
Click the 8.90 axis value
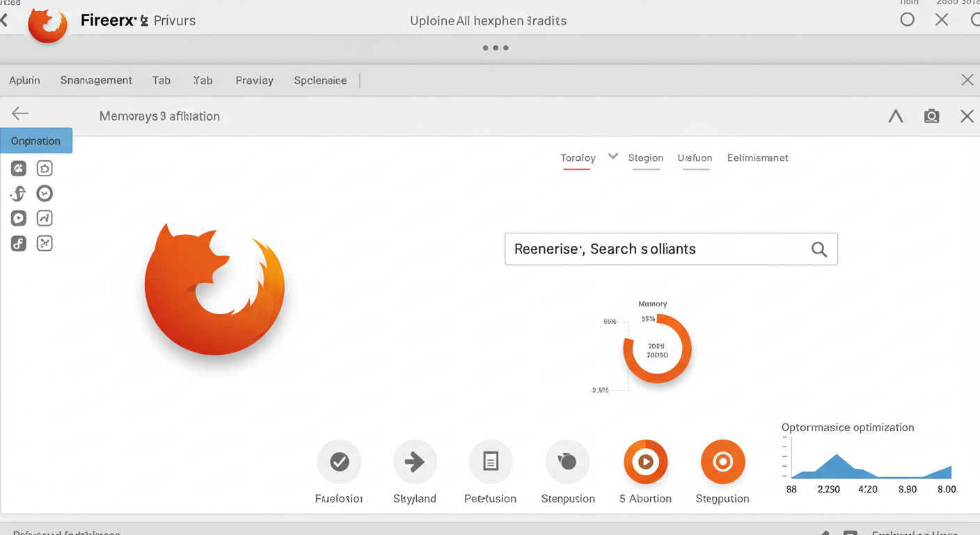click(x=908, y=489)
